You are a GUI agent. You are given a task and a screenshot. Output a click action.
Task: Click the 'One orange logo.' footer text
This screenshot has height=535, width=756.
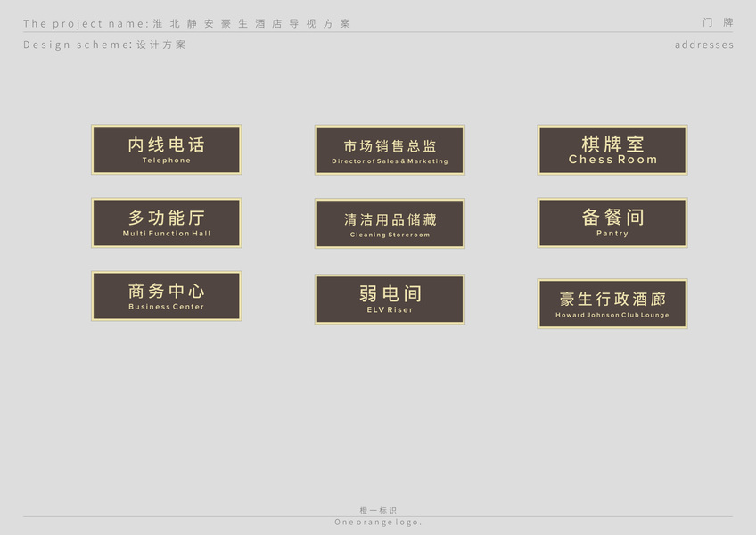(x=378, y=522)
